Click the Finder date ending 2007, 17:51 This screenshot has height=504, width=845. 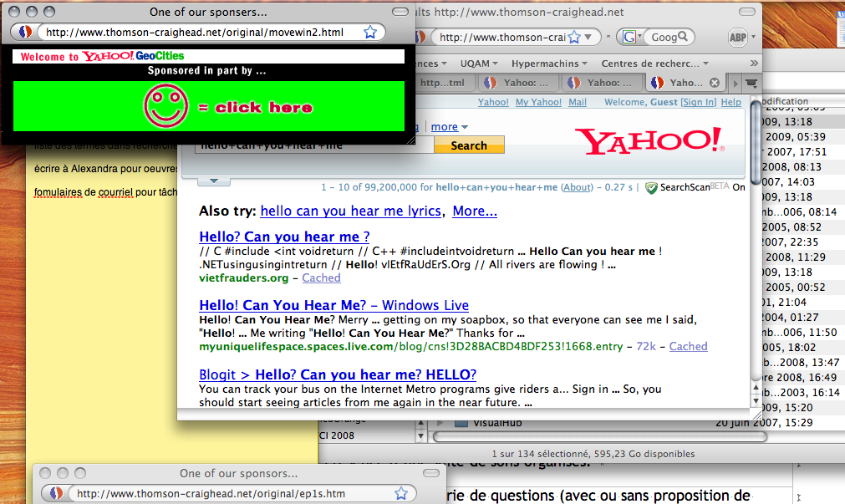coord(797,152)
